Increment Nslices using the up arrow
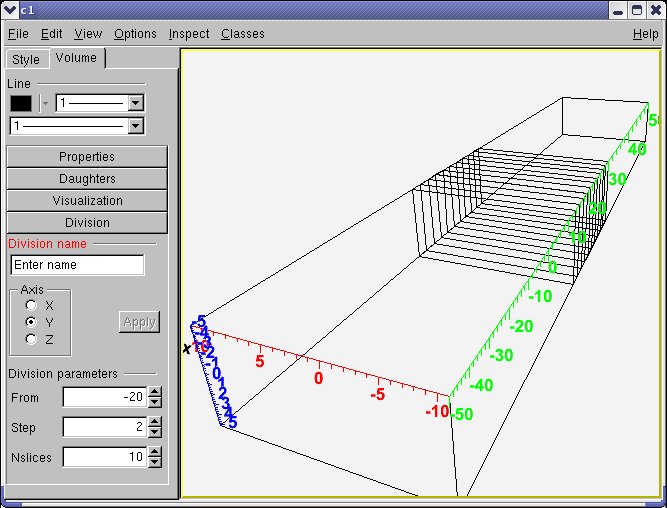The image size is (667, 508). click(154, 453)
